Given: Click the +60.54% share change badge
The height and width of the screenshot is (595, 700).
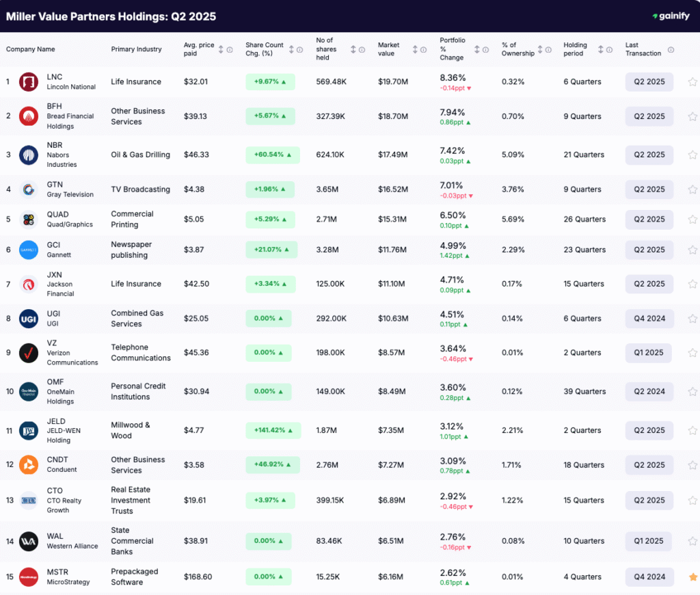Looking at the screenshot, I should click(272, 155).
